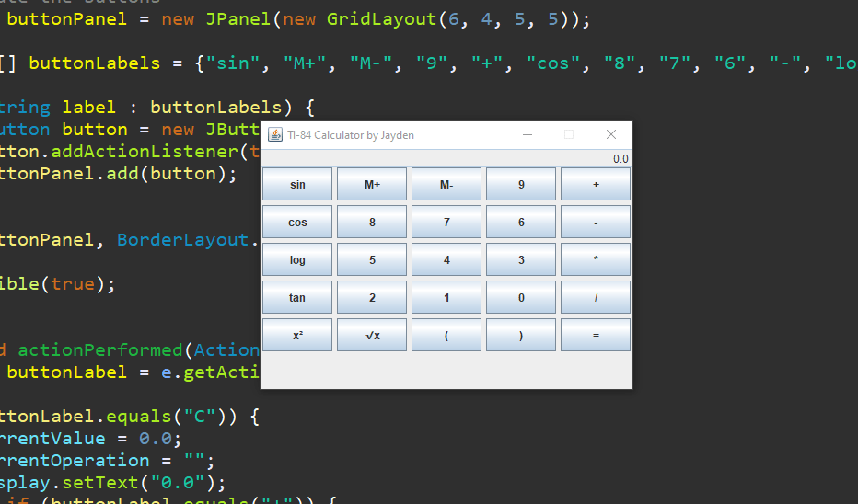858x504 pixels.
Task: Click the log function button
Action: tap(297, 259)
